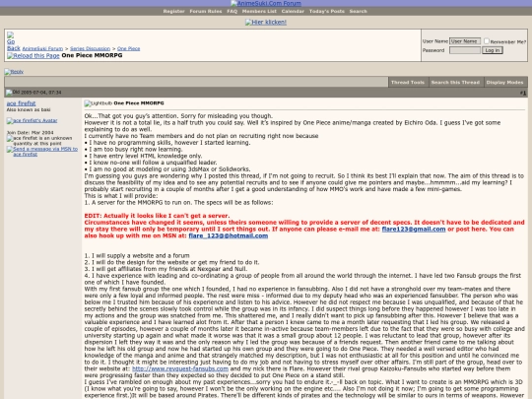Open the AnimeSuki Forum breadcrumb link

point(42,49)
